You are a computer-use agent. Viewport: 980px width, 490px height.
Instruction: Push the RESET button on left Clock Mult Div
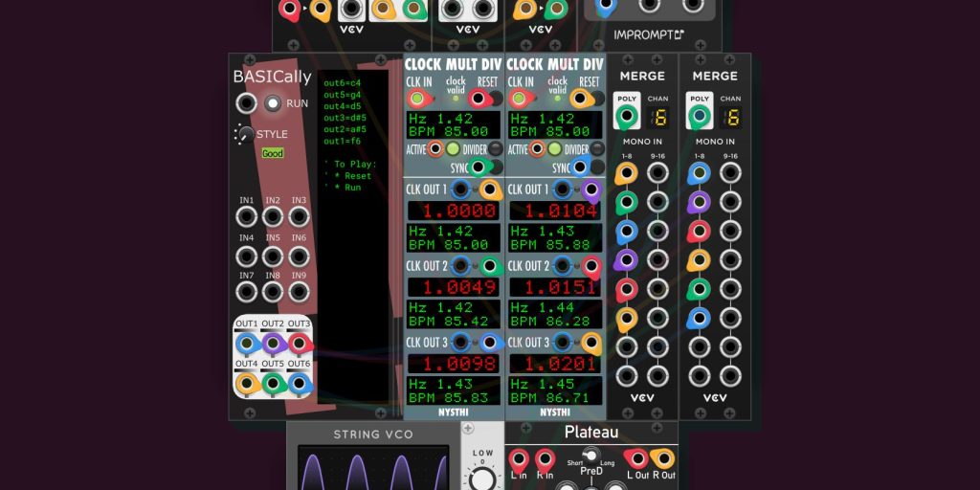497,99
